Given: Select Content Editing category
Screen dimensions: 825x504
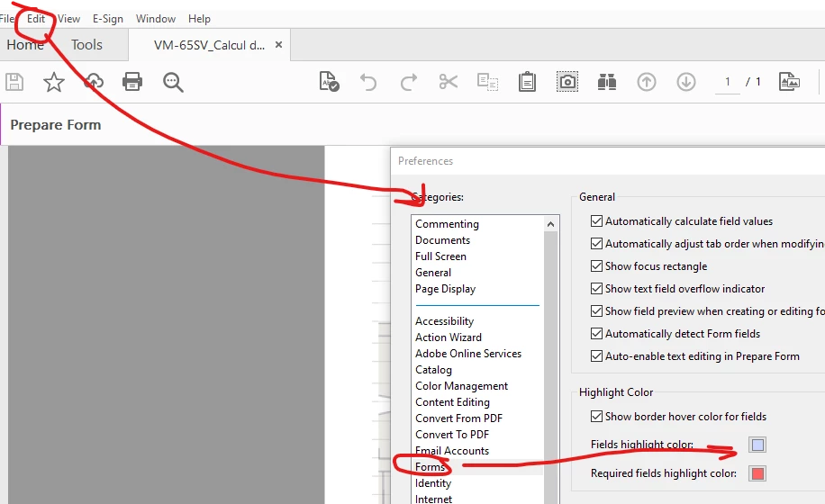Looking at the screenshot, I should 452,402.
